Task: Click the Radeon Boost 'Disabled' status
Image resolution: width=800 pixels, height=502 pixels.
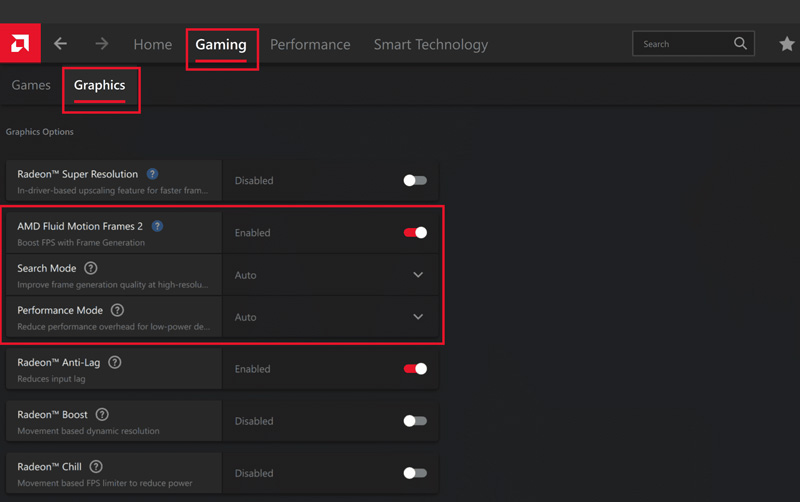Action: point(254,421)
